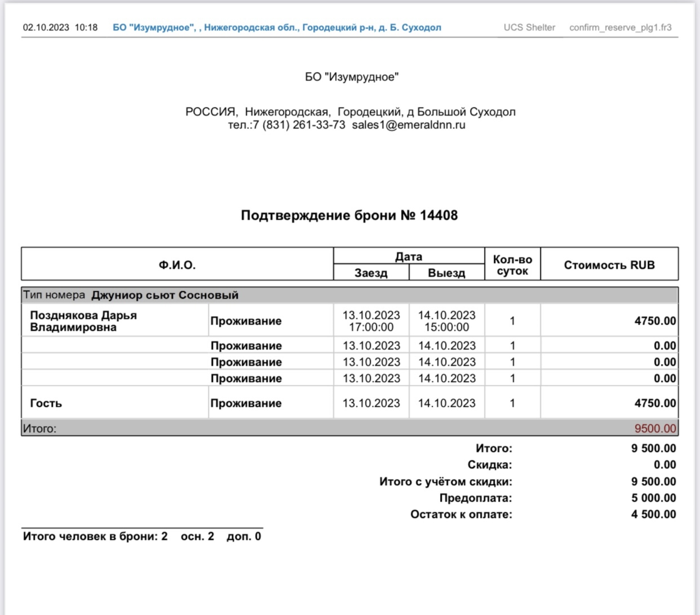700x615 pixels.
Task: Click the UCS Shelter label
Action: click(529, 27)
